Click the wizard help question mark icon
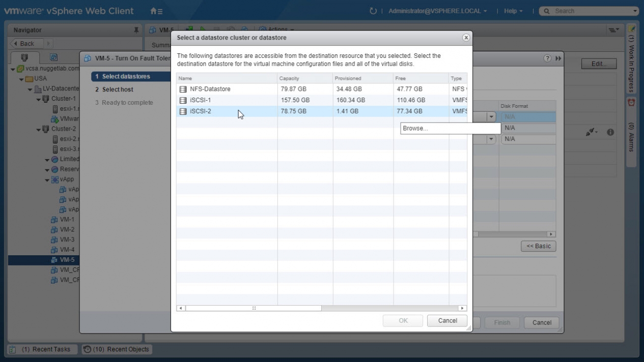Image resolution: width=644 pixels, height=362 pixels. [x=548, y=58]
